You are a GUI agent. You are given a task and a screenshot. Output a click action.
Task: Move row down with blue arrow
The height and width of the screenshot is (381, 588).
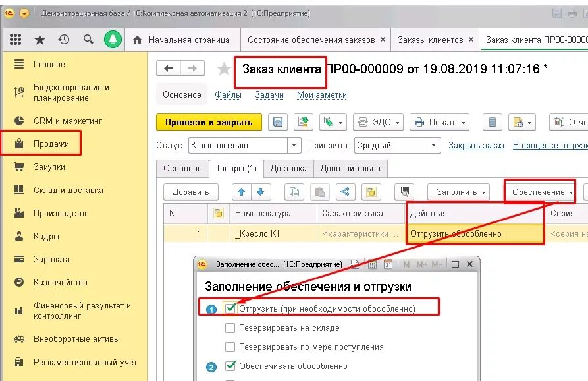pyautogui.click(x=261, y=192)
